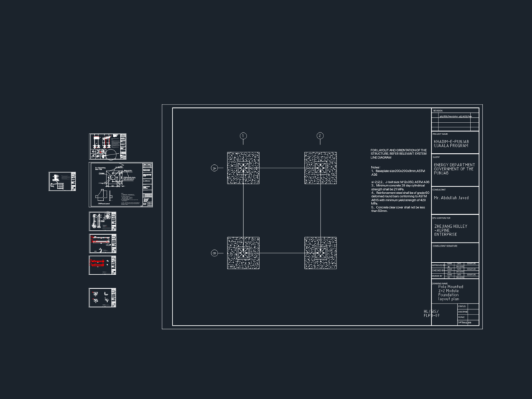Click the 'Notes:' heading text

point(375,167)
